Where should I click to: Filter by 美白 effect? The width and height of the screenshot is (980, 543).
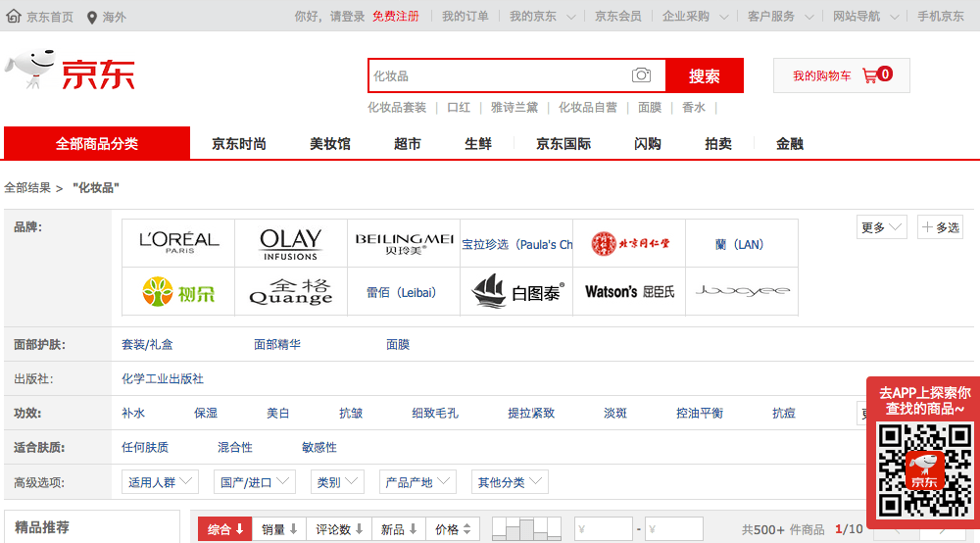pyautogui.click(x=278, y=413)
